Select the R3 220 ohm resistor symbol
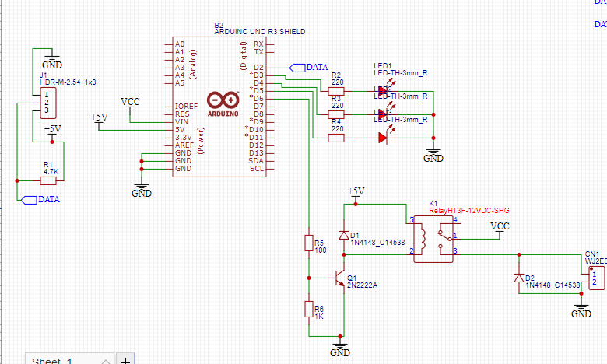The image size is (607, 364). (x=336, y=114)
